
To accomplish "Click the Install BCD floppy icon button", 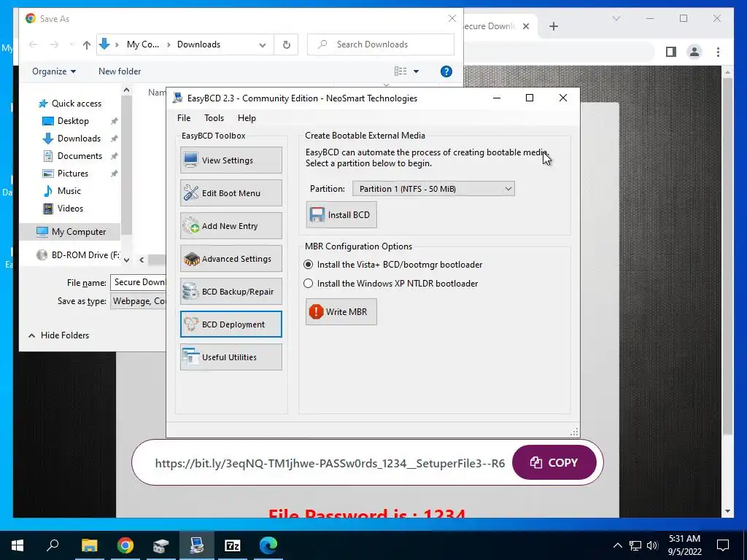I will (x=341, y=215).
